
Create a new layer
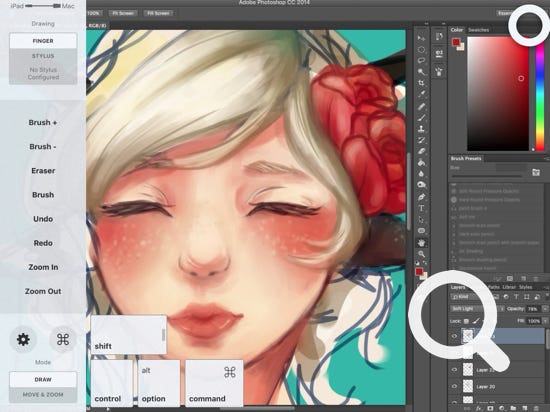[525, 408]
